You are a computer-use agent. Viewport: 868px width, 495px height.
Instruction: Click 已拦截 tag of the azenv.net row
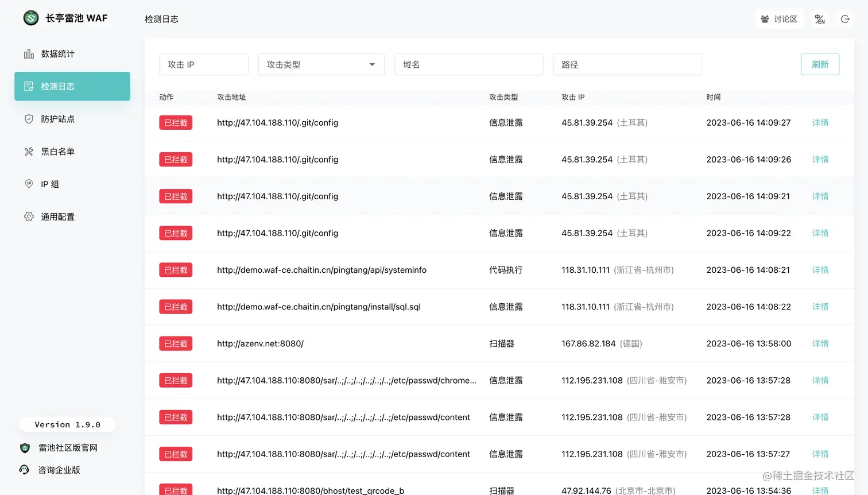point(176,343)
